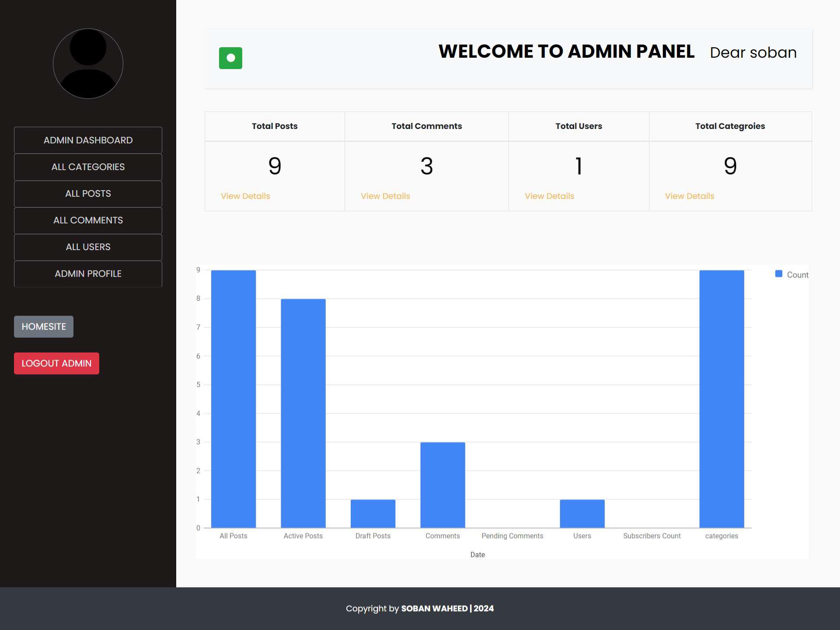Click the Active Posts chart bar
This screenshot has width=840, height=630.
[x=303, y=413]
